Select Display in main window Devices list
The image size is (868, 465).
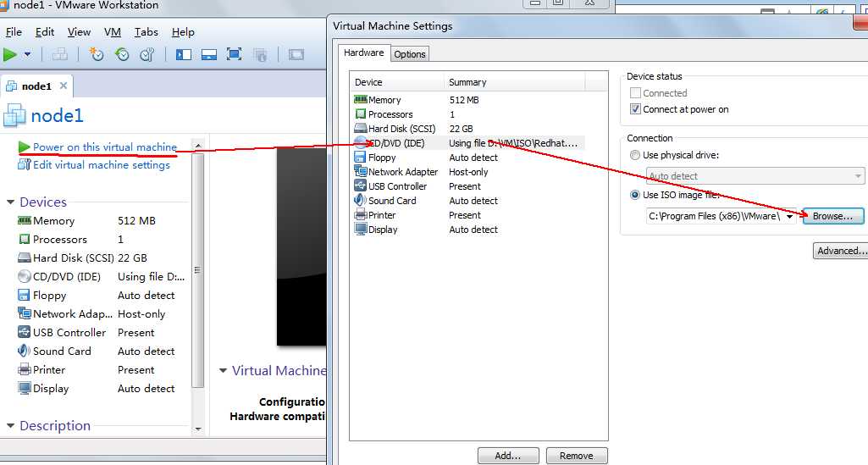(x=102, y=389)
